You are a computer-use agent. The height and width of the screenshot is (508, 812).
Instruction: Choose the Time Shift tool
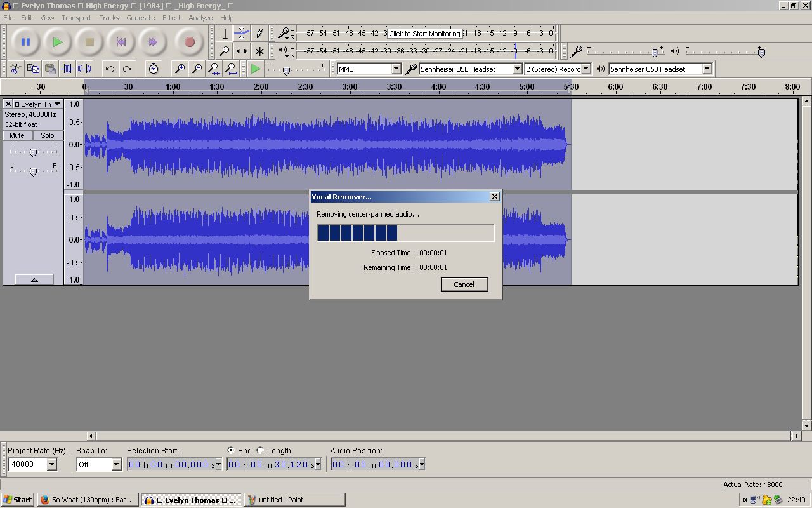pyautogui.click(x=242, y=51)
